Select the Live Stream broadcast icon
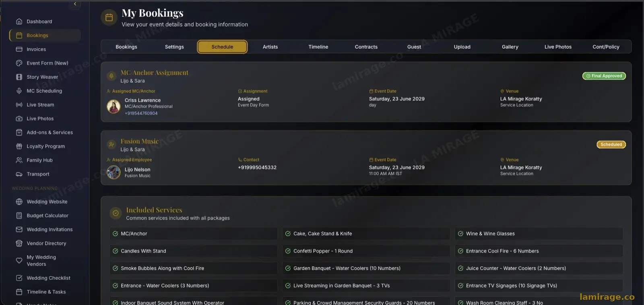Image resolution: width=644 pixels, height=305 pixels. 19,105
